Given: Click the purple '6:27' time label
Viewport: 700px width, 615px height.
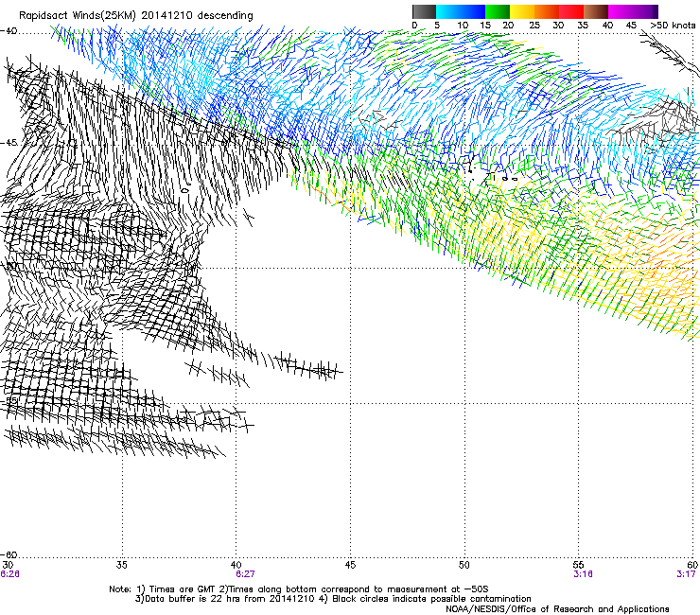Looking at the screenshot, I should (245, 574).
